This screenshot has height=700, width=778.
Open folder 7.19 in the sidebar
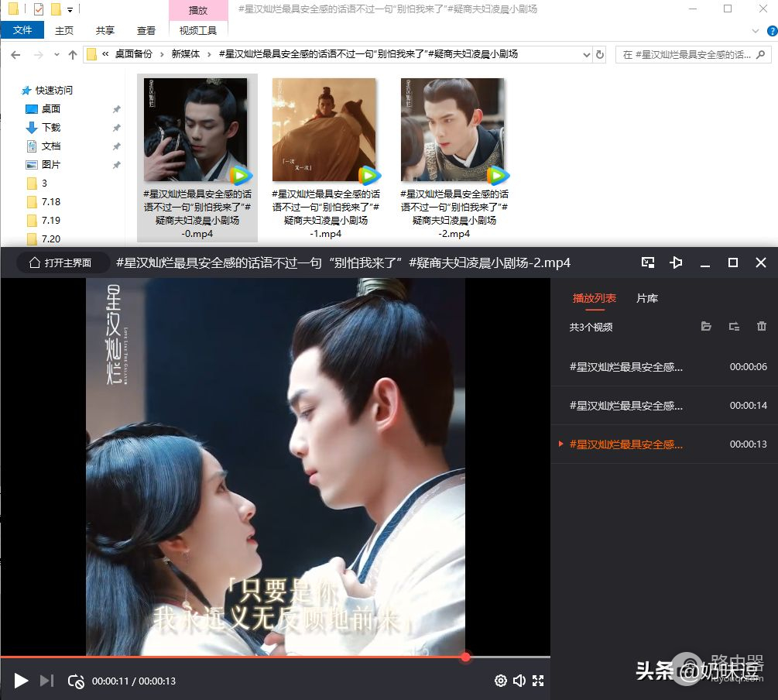click(43, 220)
